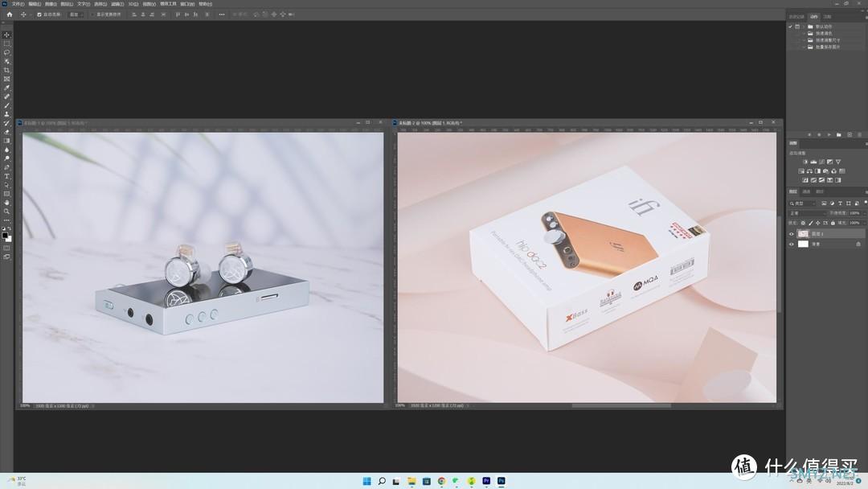Select the Zoom tool in the toolbox
The image size is (868, 489).
(x=6, y=212)
